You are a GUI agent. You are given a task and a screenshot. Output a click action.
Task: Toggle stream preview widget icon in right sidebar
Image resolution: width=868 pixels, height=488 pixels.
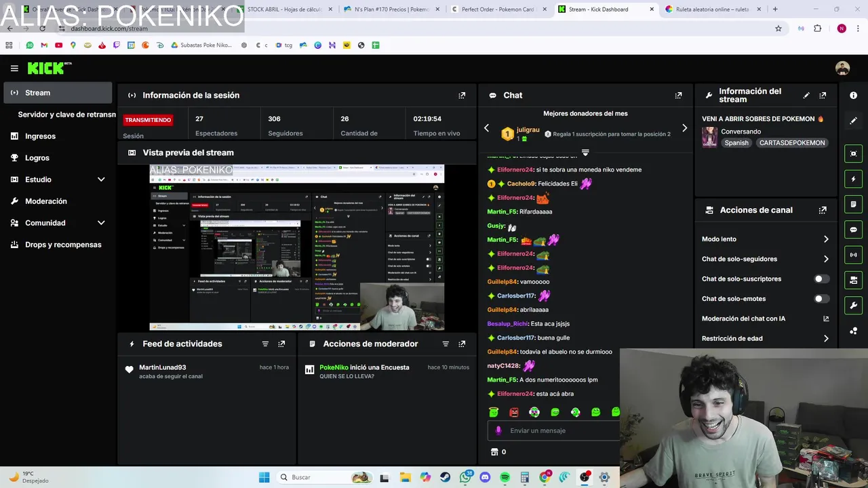pyautogui.click(x=853, y=154)
